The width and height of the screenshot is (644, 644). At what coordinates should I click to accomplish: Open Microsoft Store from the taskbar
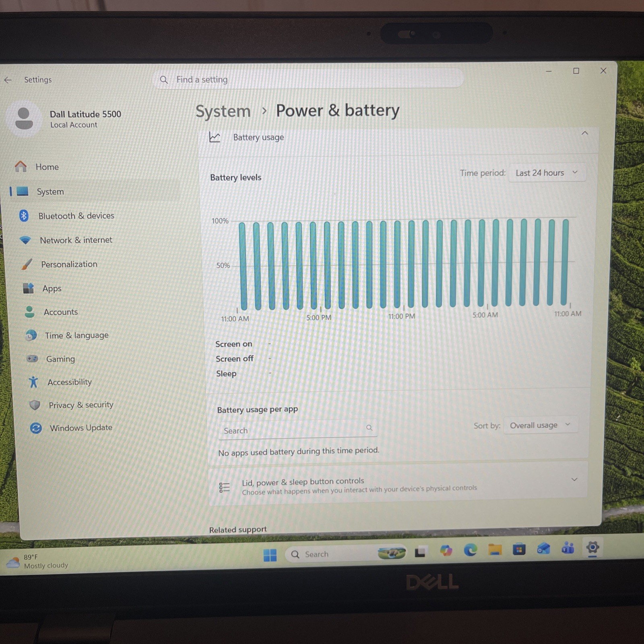click(519, 549)
